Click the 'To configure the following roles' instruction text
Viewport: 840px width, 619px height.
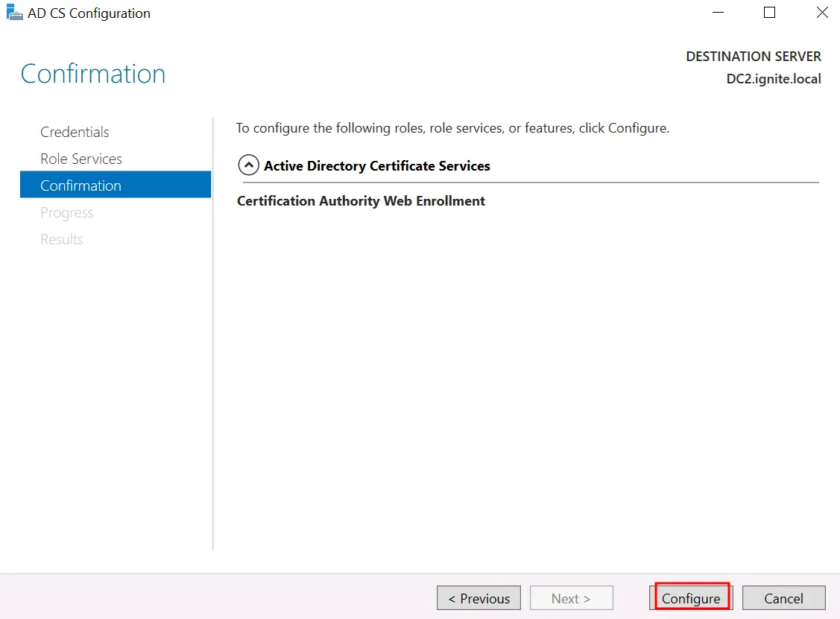click(x=452, y=128)
